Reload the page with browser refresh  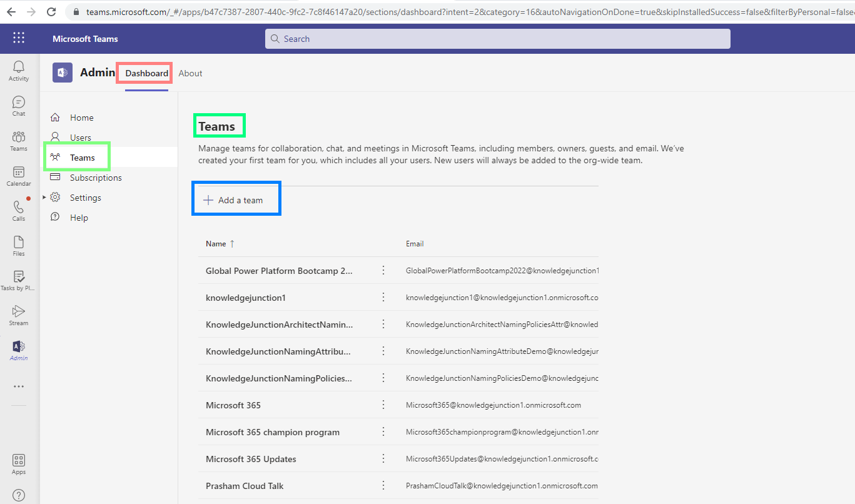[x=52, y=12]
